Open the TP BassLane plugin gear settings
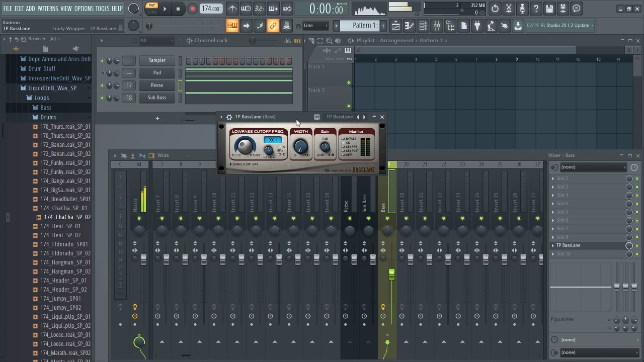This screenshot has height=362, width=644. coord(229,117)
